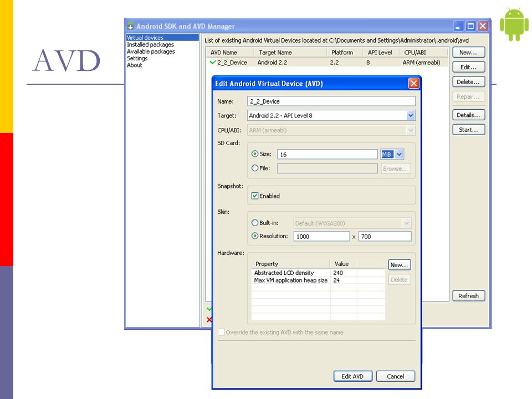
Task: Select the SD Card File radio button
Action: (255, 167)
